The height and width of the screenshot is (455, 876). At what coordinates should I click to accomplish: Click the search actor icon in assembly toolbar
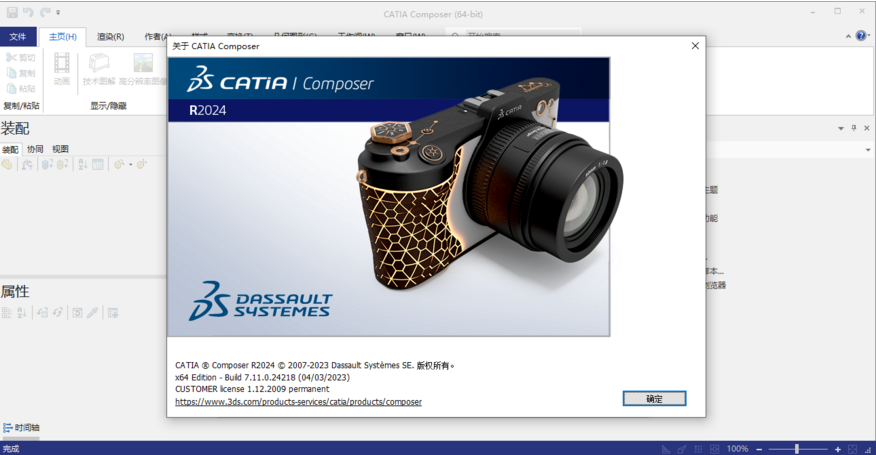click(x=119, y=164)
